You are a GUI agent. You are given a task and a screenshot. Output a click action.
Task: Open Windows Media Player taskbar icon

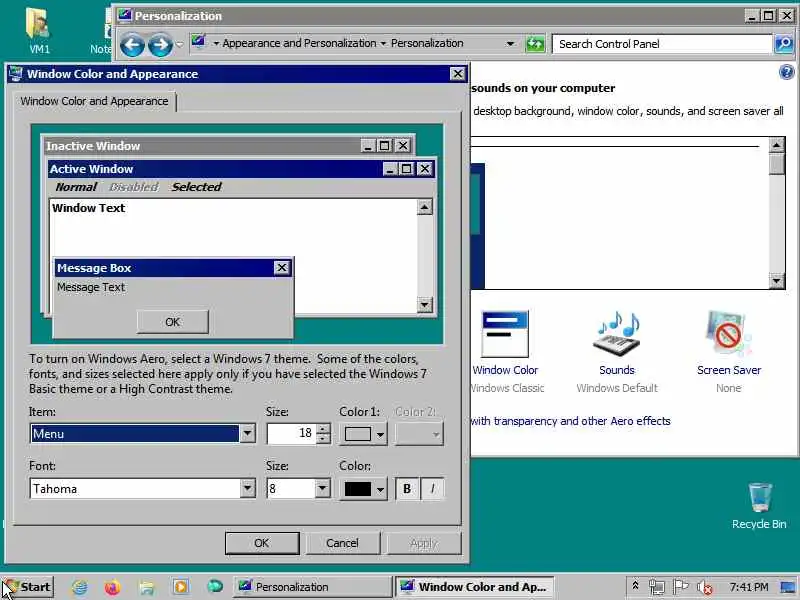tap(181, 587)
